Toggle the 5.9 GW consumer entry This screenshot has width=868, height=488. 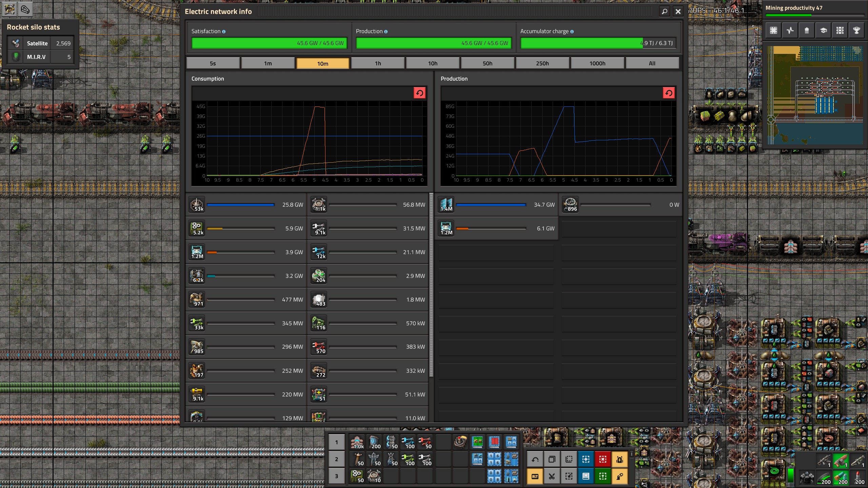click(x=246, y=228)
